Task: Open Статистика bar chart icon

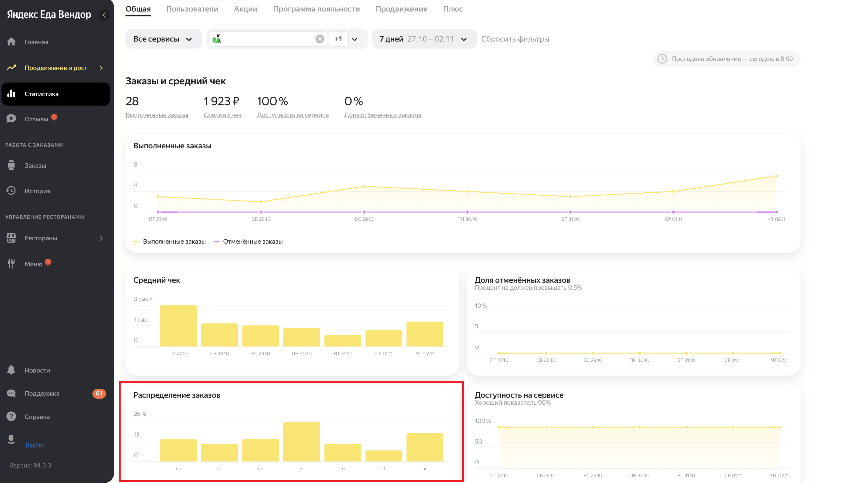Action: 11,94
